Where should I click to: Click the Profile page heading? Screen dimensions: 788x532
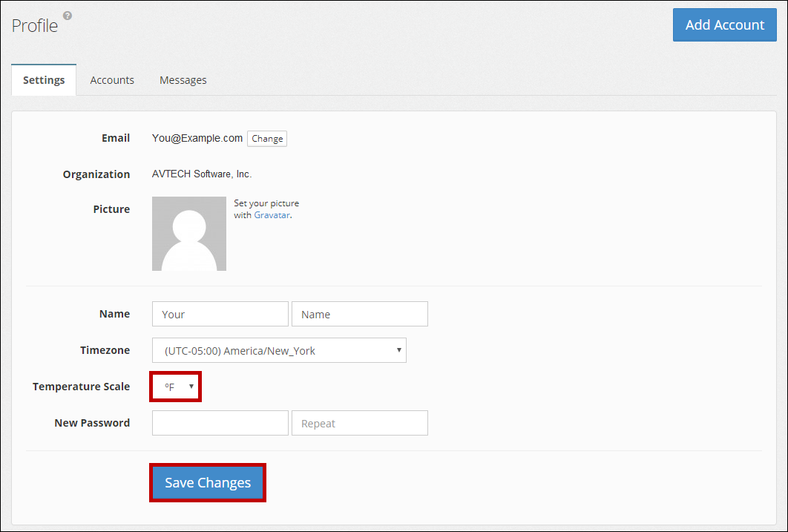(35, 25)
